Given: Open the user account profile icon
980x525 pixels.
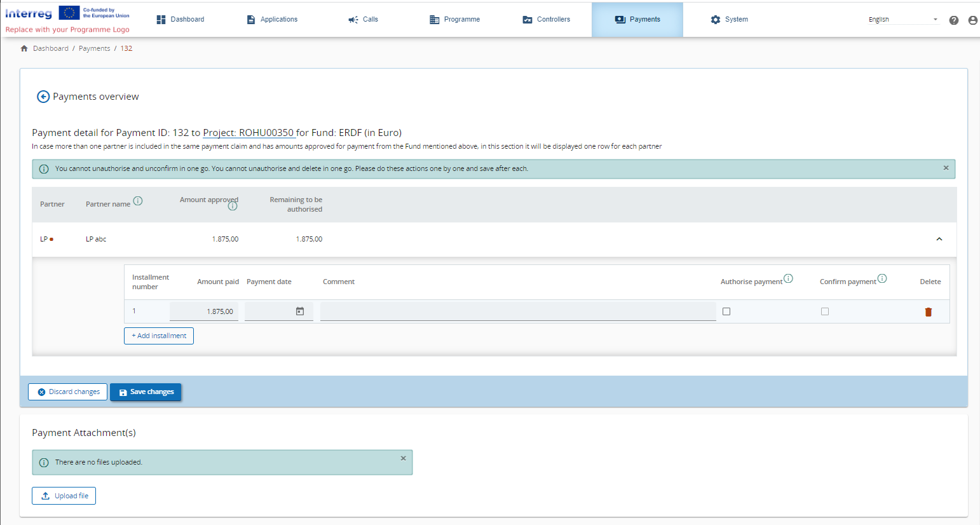Looking at the screenshot, I should tap(972, 20).
